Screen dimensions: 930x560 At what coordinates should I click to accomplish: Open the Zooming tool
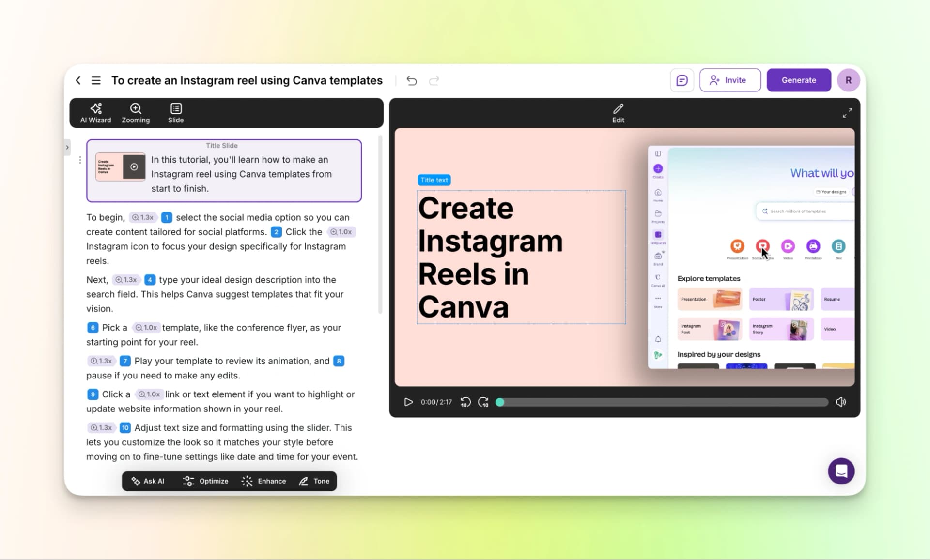coord(136,113)
